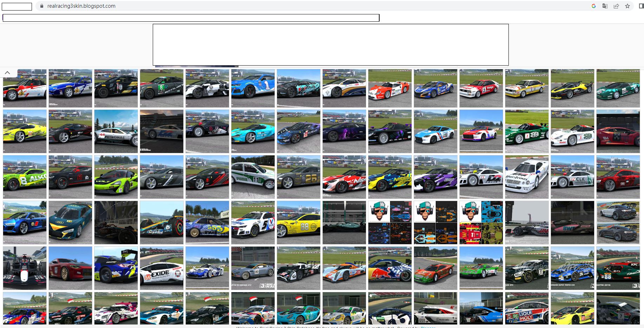Select the gold number 25 car thumbnail
Viewport: 644px width, 328px height.
tap(298, 177)
